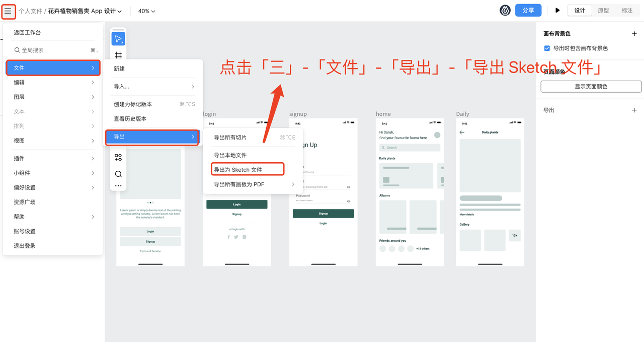
Task: Click the 全局搜索 search field
Action: [x=50, y=50]
